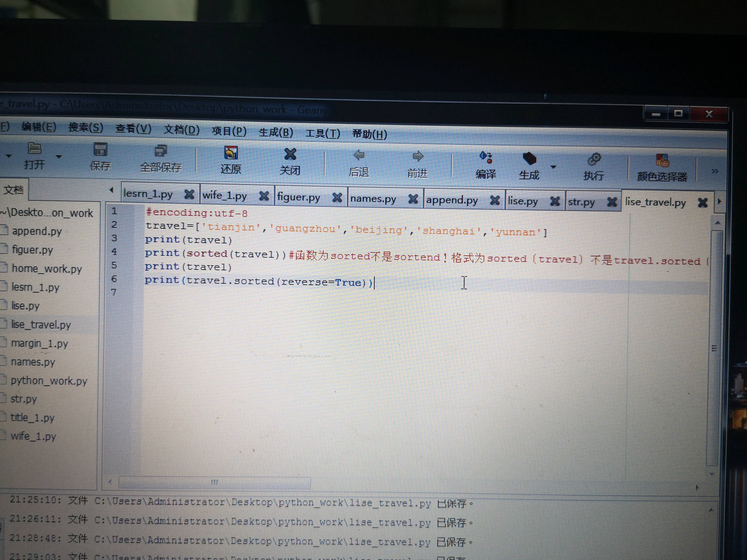Select lise_travel.py in the sidebar list

coord(41,325)
